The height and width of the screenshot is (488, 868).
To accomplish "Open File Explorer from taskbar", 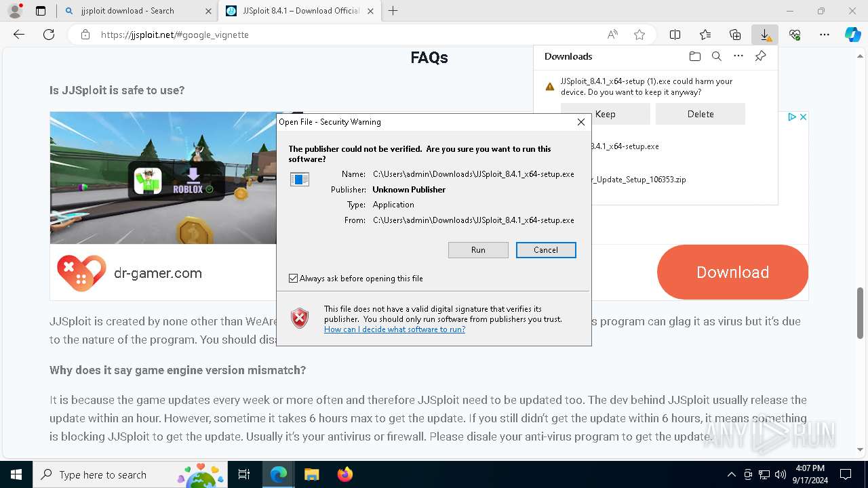I will point(311,474).
